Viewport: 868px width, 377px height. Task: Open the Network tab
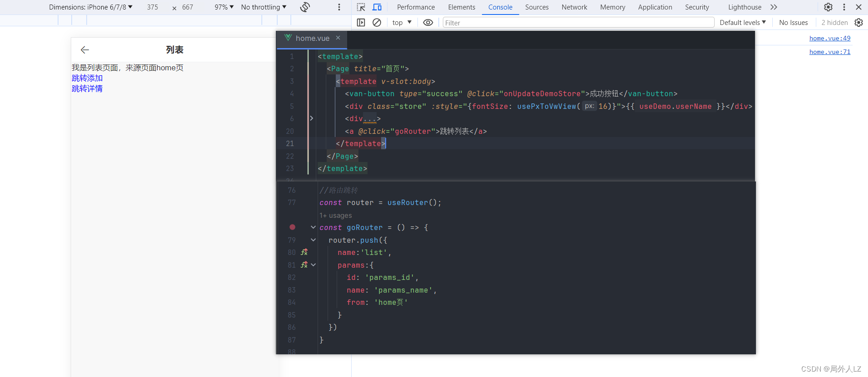coord(574,7)
